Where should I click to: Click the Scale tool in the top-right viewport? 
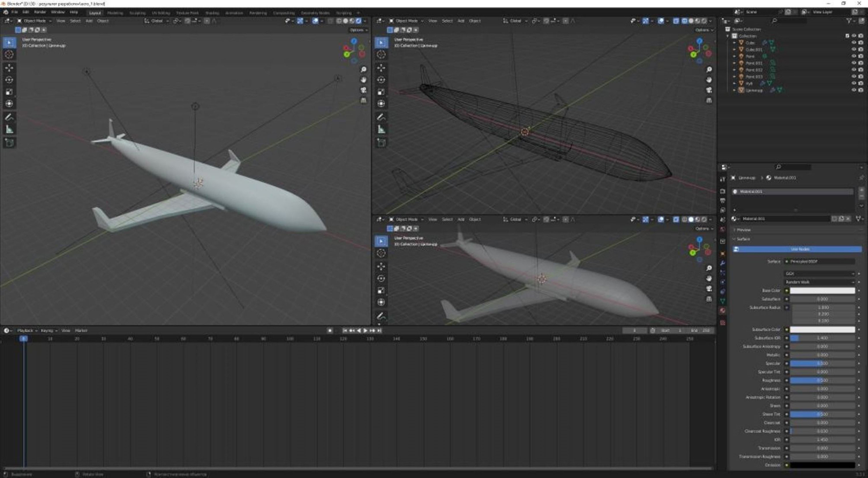pyautogui.click(x=381, y=92)
